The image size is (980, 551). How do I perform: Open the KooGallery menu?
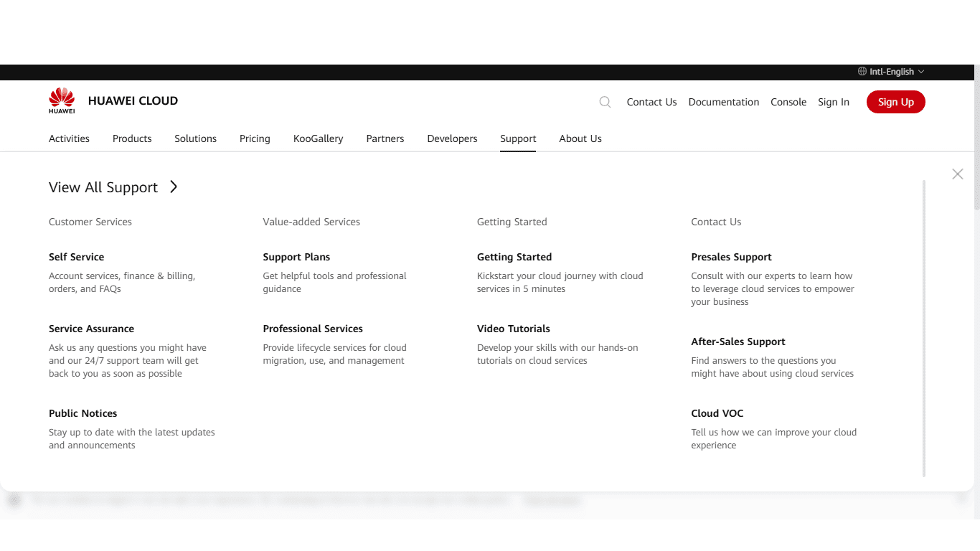coord(318,138)
